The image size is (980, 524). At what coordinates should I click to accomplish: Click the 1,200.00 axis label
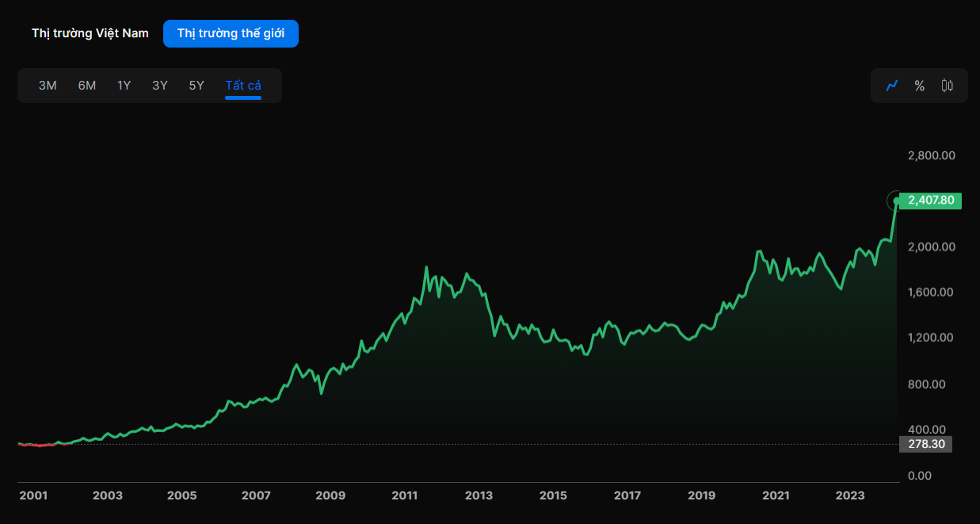coord(931,338)
